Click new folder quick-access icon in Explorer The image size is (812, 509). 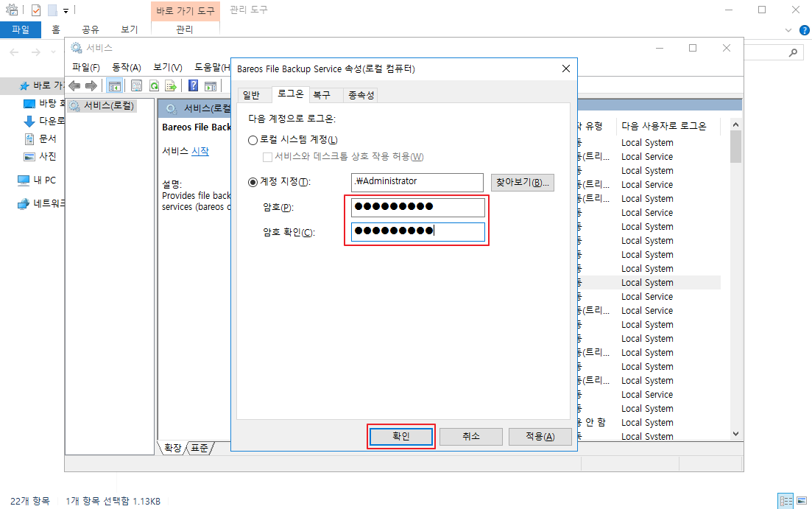(52, 10)
